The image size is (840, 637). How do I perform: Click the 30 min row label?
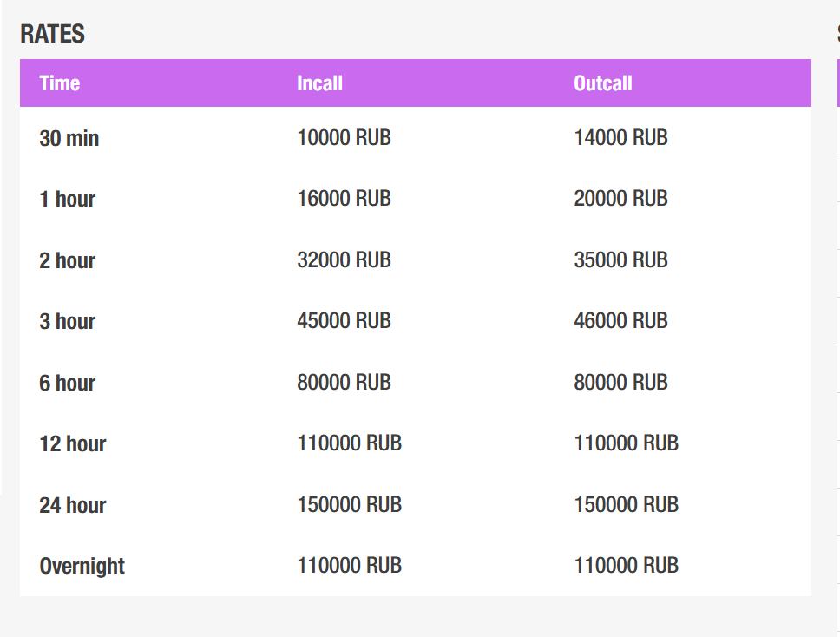coord(69,138)
